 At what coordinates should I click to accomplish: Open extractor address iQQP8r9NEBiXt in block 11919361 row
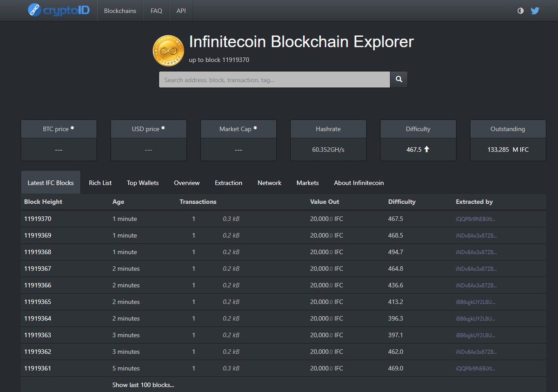(476, 369)
